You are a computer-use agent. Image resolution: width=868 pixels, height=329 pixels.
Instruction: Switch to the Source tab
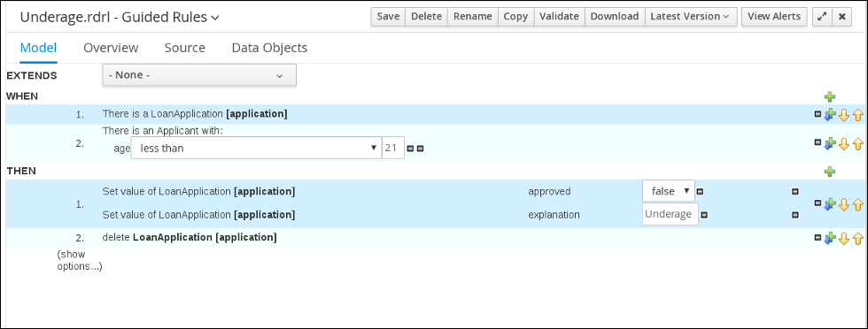[185, 48]
